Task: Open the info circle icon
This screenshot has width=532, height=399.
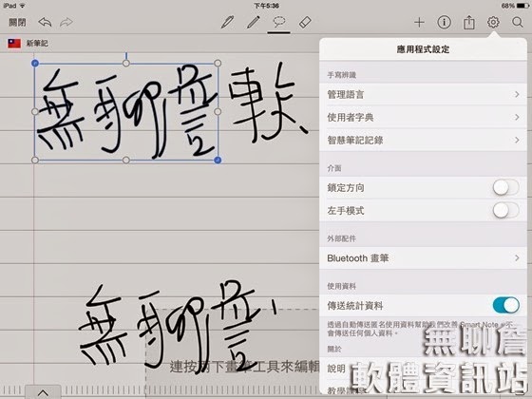Action: 445,23
